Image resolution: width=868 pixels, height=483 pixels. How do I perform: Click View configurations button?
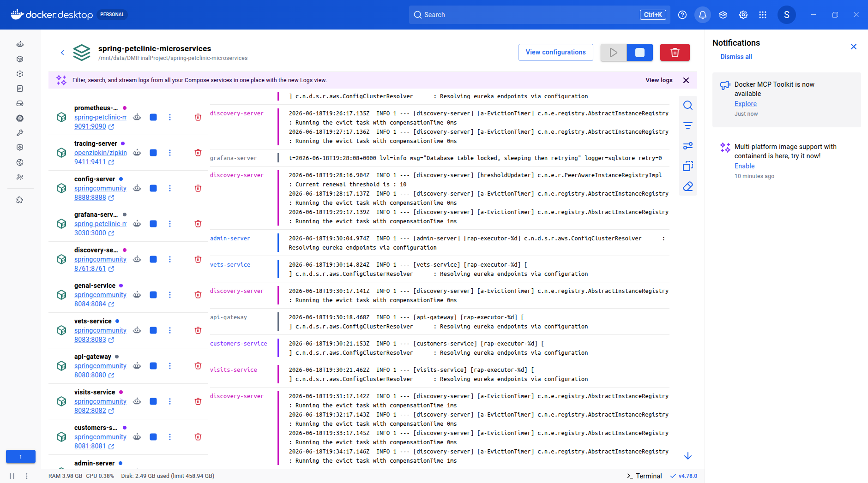click(556, 53)
